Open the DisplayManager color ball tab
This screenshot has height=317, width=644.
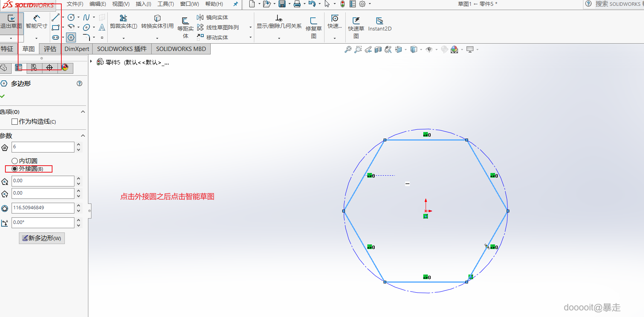point(65,68)
